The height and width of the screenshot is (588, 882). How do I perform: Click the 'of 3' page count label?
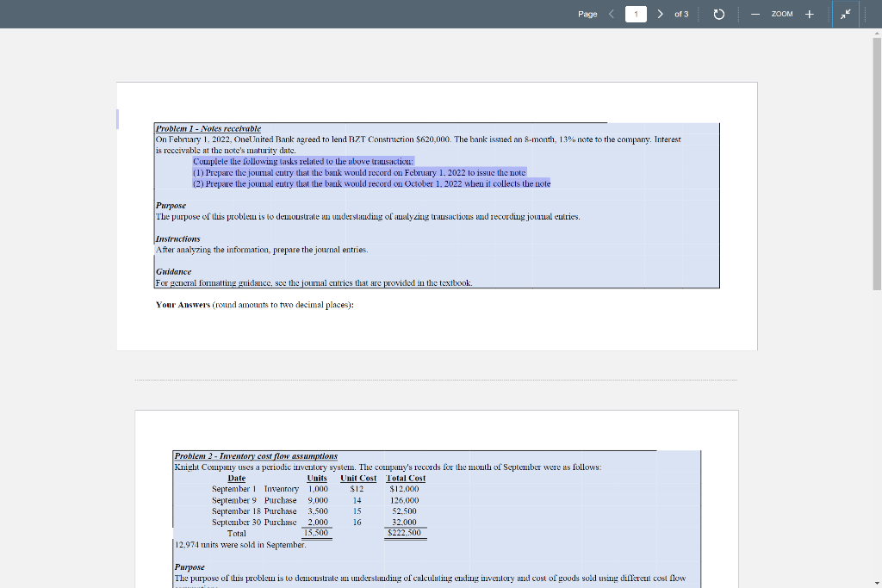coord(681,14)
